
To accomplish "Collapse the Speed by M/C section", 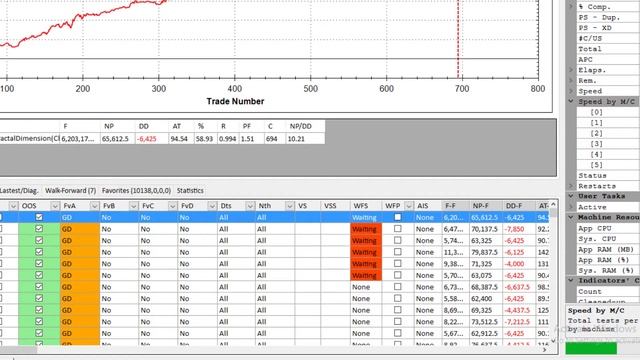I will pyautogui.click(x=571, y=101).
